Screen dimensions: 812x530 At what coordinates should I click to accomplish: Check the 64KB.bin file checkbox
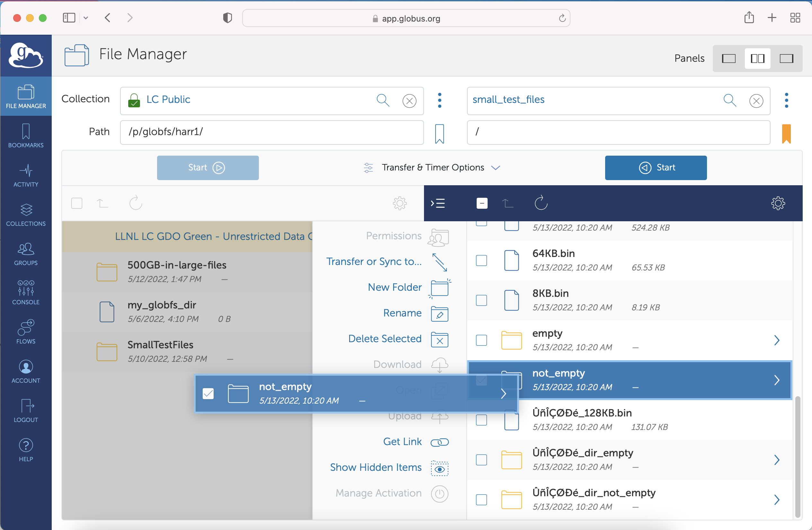point(481,260)
